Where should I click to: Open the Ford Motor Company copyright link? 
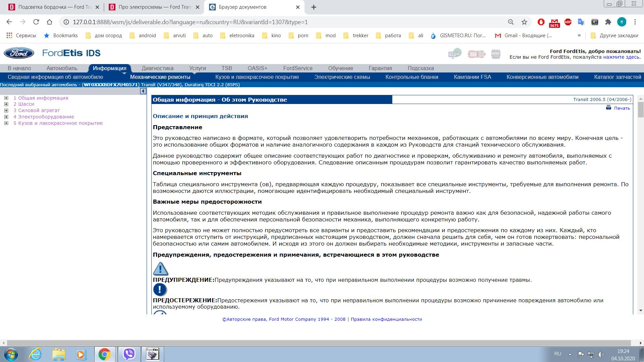pyautogui.click(x=284, y=319)
